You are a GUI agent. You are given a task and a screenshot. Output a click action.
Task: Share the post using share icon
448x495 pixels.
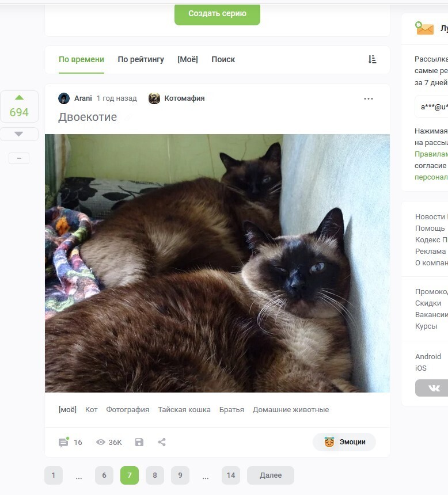162,442
